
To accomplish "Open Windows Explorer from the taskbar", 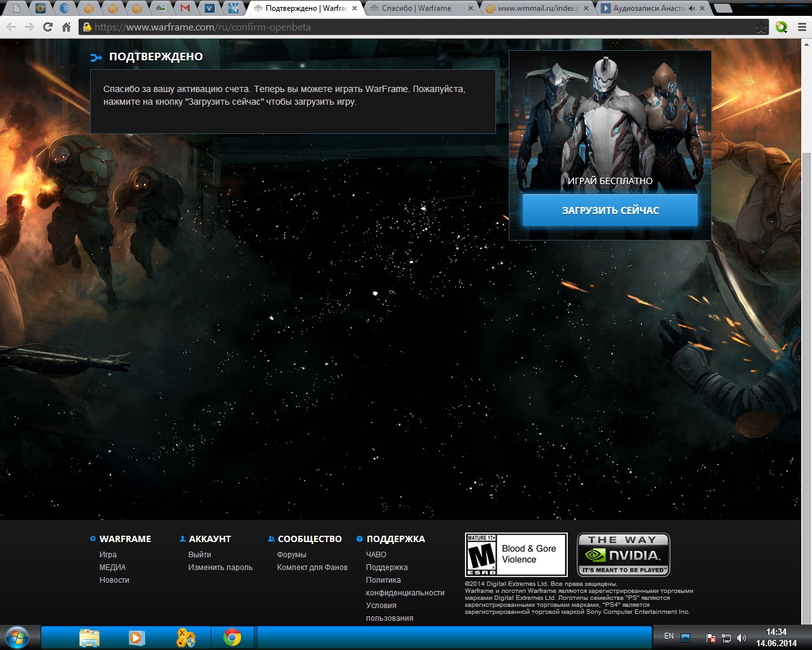I will [89, 637].
